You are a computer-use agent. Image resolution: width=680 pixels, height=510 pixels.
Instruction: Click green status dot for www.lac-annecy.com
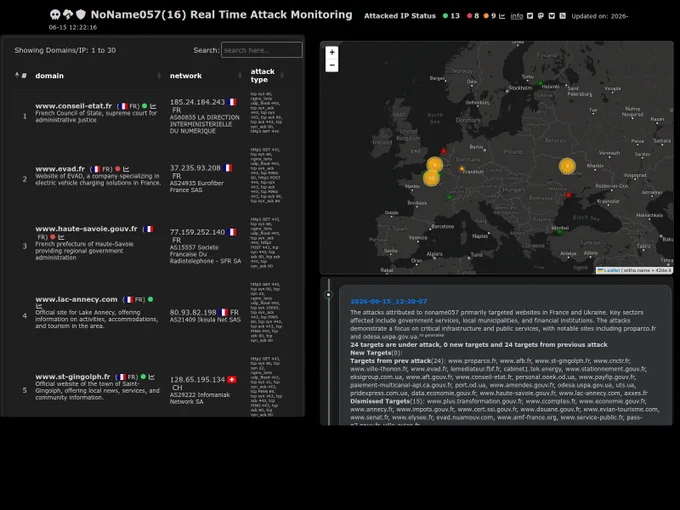(x=150, y=299)
